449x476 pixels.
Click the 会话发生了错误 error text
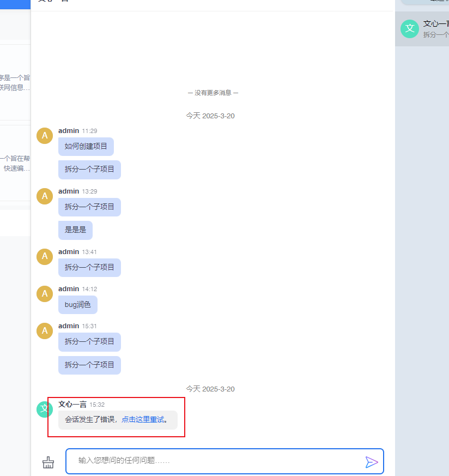[90, 419]
